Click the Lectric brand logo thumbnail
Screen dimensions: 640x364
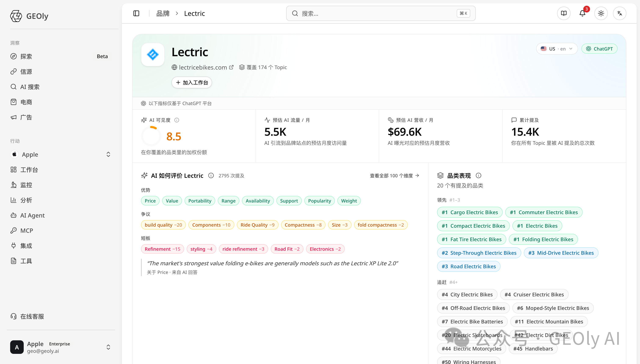click(153, 55)
